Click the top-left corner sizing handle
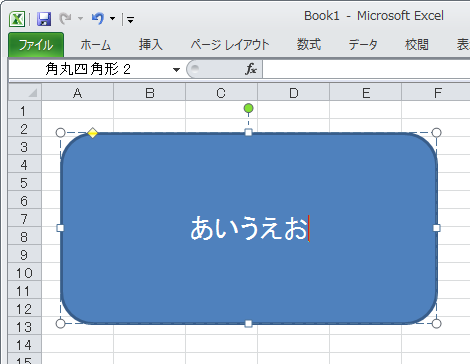The height and width of the screenshot is (364, 470). 60,133
